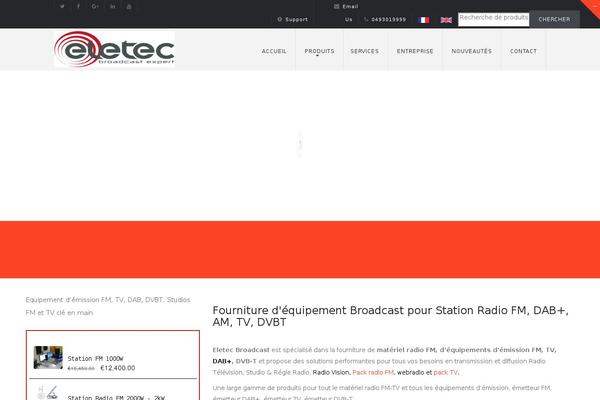
Task: Follow the Pack radio FM link
Action: 373,372
